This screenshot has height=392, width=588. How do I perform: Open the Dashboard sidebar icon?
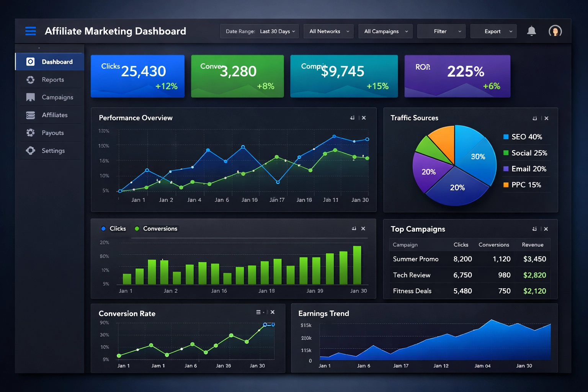(x=31, y=61)
